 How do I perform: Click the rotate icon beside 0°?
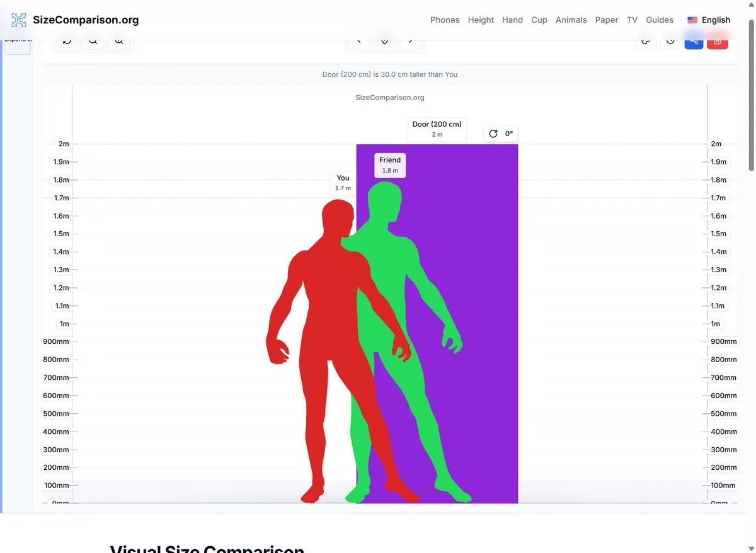(493, 134)
